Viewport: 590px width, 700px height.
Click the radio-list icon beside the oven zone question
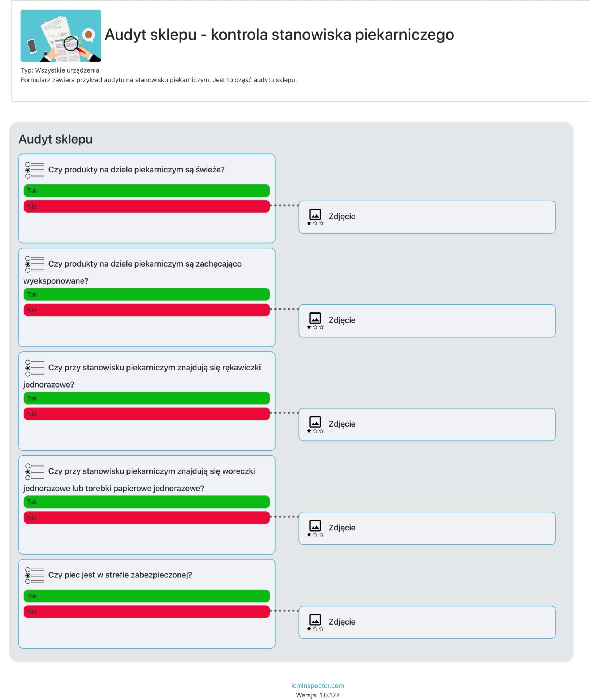(x=35, y=576)
